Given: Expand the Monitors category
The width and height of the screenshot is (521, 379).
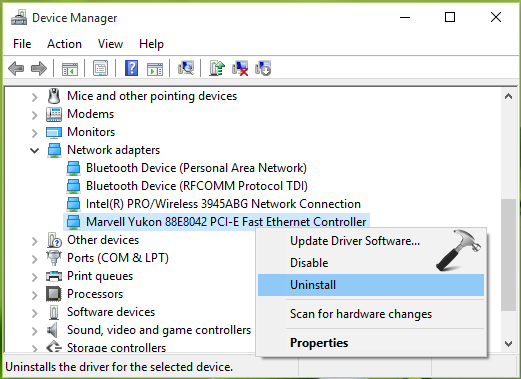Looking at the screenshot, I should tap(35, 133).
